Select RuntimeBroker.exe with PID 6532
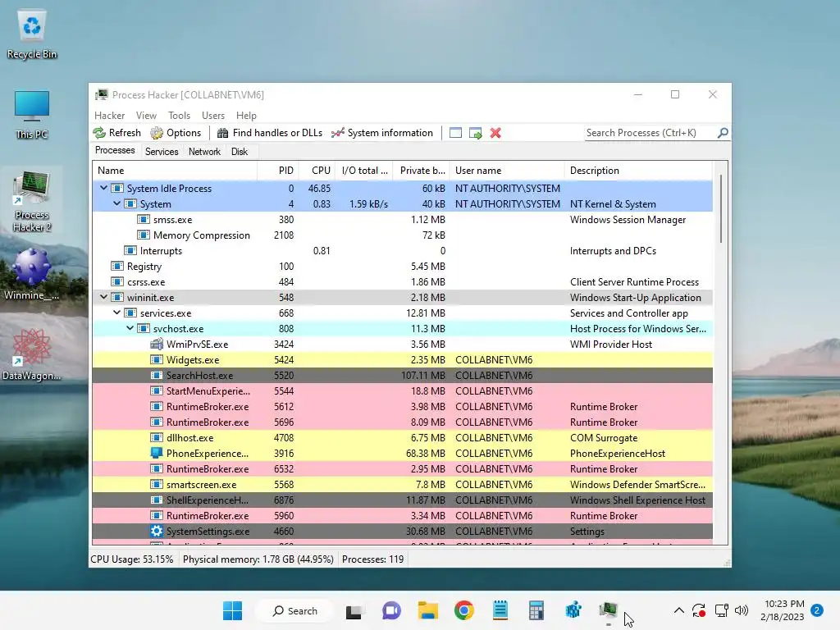The width and height of the screenshot is (840, 630). click(402, 468)
